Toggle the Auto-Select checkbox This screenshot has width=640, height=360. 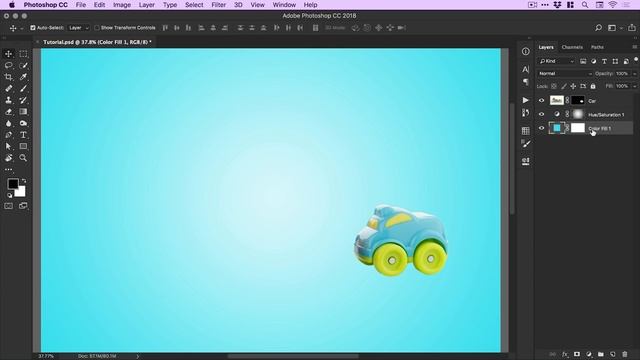pyautogui.click(x=33, y=28)
